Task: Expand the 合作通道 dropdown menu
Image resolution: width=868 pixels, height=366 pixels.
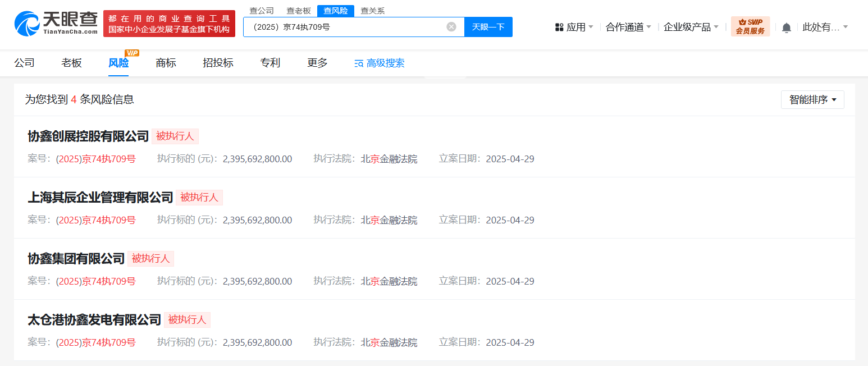Action: [629, 27]
